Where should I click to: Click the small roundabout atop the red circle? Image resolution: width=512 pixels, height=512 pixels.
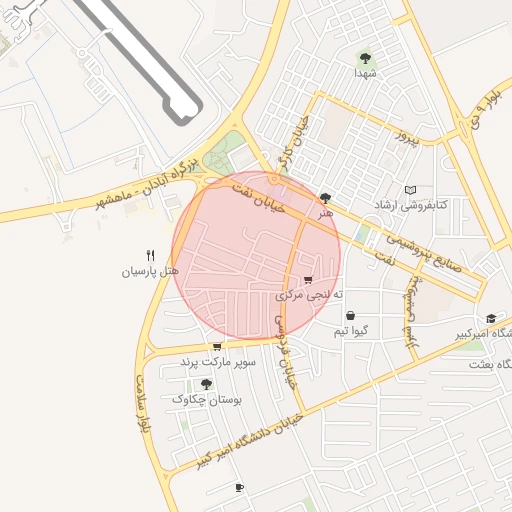(274, 179)
